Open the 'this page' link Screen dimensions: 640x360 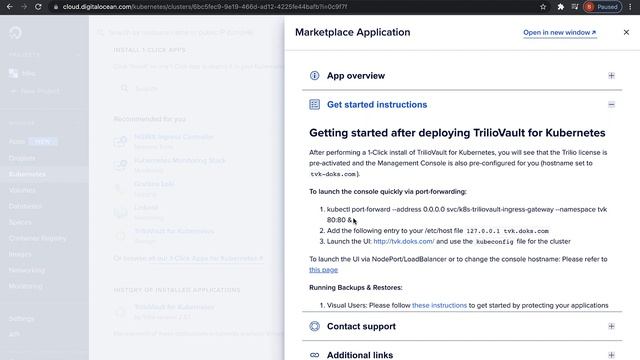323,270
